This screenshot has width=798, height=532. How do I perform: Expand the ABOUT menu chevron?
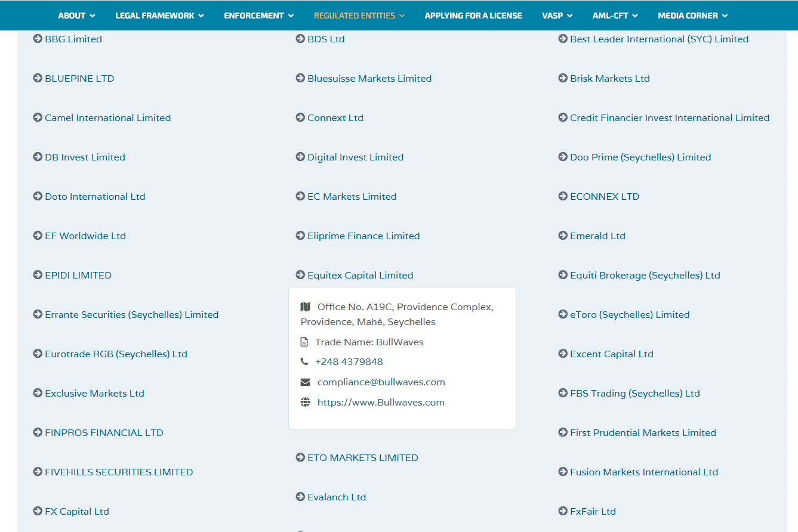pyautogui.click(x=93, y=16)
